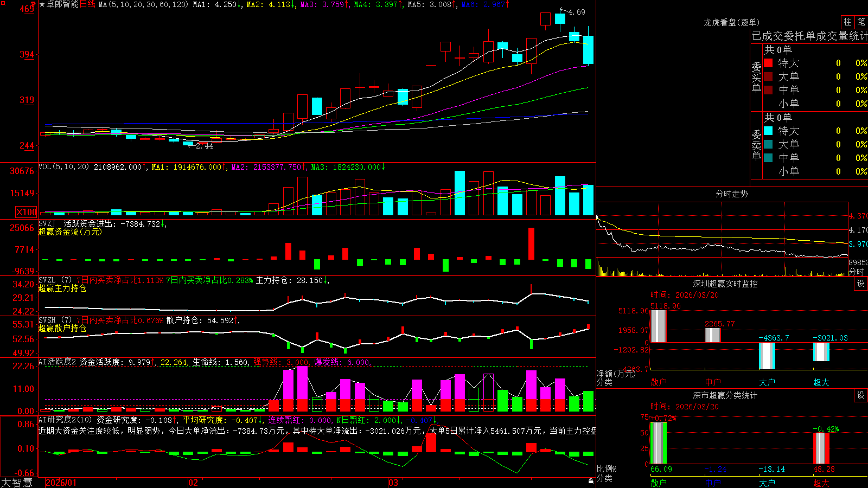868x488 pixels.
Task: Click the dark red 大单 buy-order swatch
Action: point(768,76)
